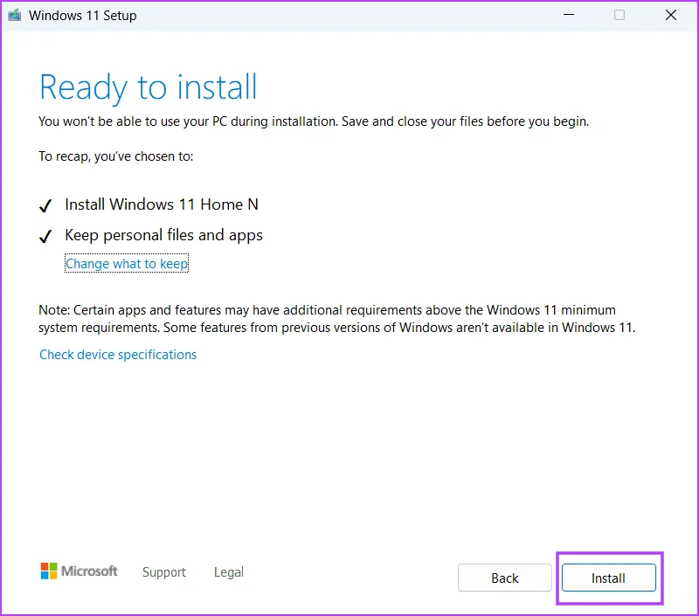
Task: Click the 'You won't be able to use your PC' line
Action: click(x=314, y=121)
